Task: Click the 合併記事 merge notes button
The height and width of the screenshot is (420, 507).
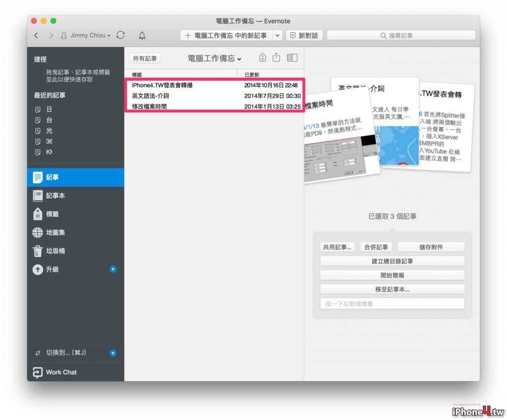Action: click(376, 247)
